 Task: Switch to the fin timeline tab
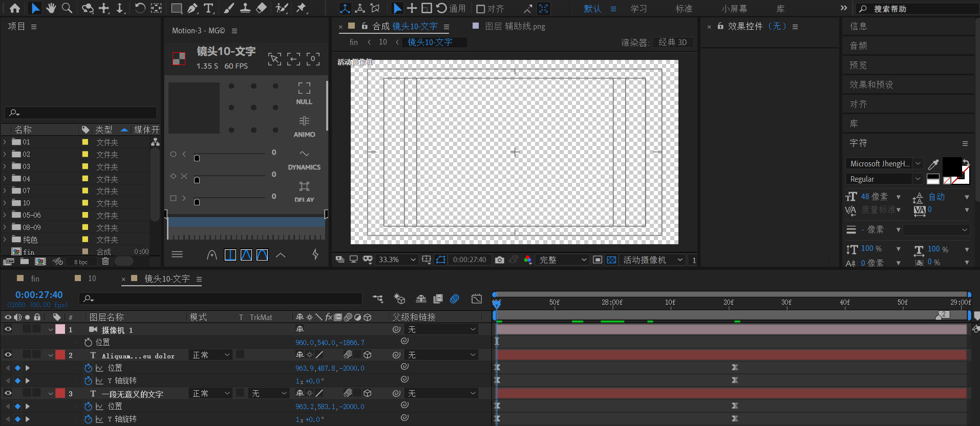[35, 279]
